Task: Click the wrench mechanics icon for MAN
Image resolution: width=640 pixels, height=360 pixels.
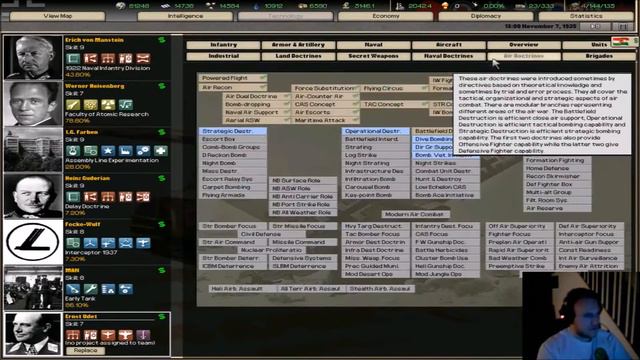Action: 91,289
